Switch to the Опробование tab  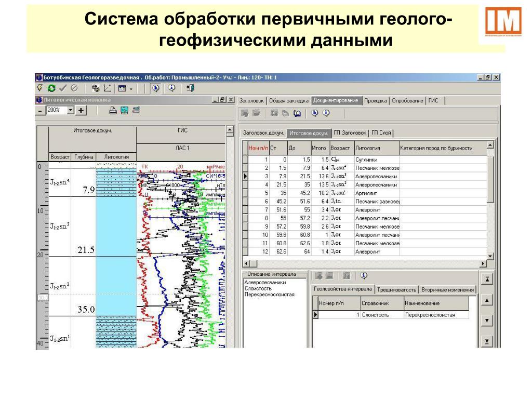[x=407, y=101]
